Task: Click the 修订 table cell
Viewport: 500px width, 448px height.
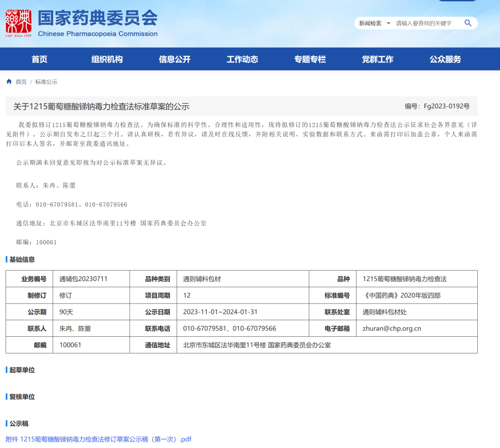Action: pyautogui.click(x=91, y=296)
